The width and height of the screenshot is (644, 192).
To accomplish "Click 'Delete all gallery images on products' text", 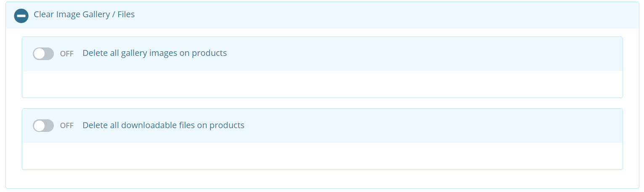I will (155, 53).
